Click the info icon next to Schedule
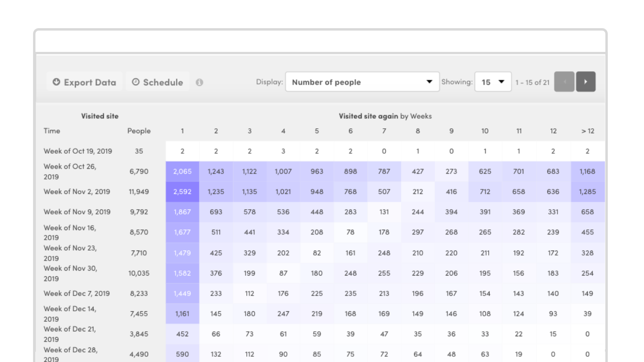This screenshot has width=644, height=362. point(200,82)
